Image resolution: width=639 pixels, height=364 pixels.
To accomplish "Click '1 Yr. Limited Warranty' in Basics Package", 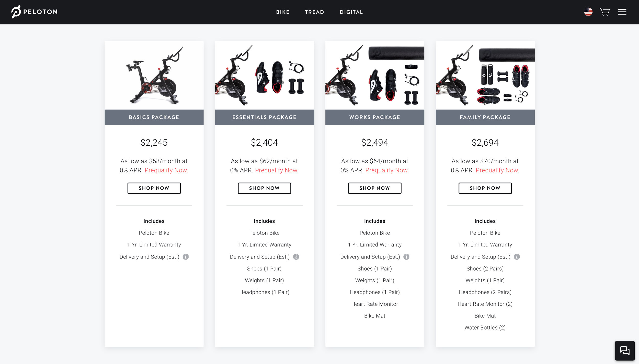I will point(154,245).
